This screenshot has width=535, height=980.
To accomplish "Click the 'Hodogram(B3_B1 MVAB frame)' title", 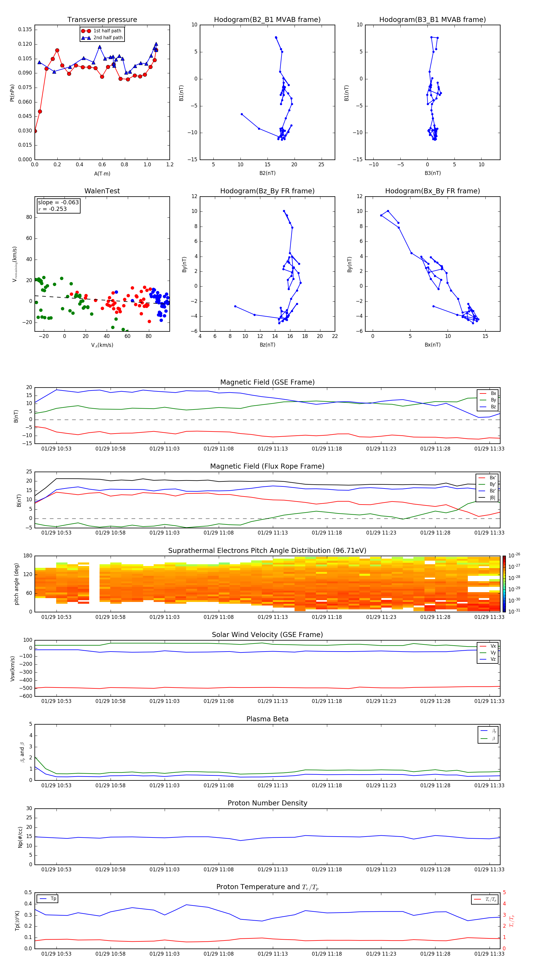I will click(x=432, y=20).
